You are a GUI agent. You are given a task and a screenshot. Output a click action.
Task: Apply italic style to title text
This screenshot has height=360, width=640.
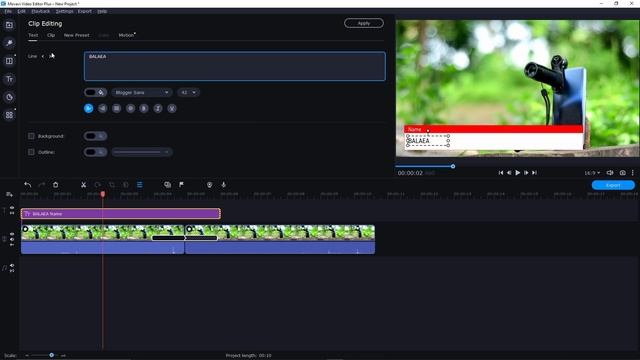(158, 109)
